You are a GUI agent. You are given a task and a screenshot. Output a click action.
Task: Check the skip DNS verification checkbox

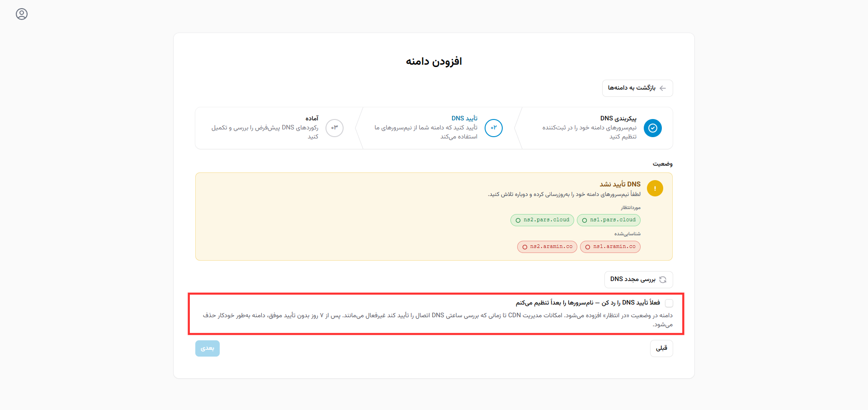coord(669,303)
